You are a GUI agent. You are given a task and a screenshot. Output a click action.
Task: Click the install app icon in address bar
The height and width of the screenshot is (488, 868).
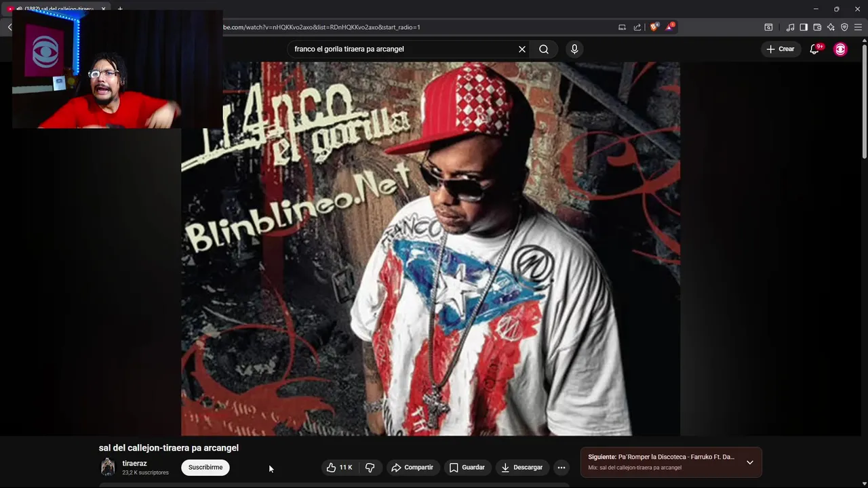tap(622, 27)
